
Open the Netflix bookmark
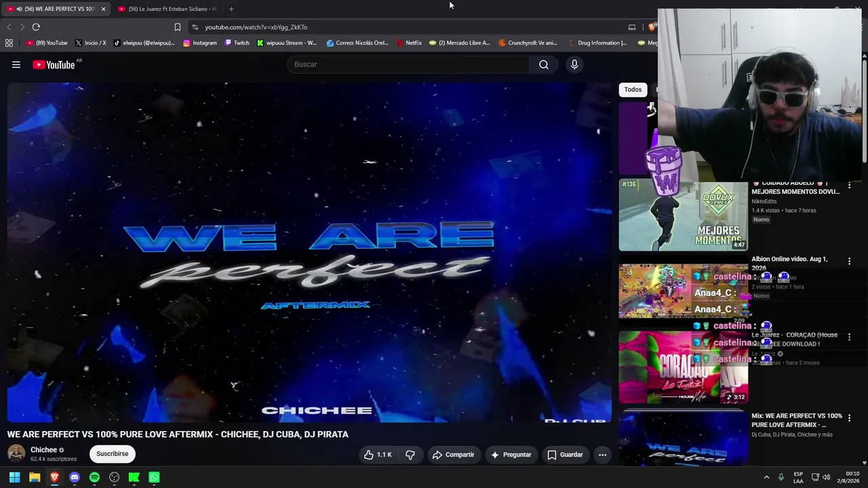[x=409, y=43]
